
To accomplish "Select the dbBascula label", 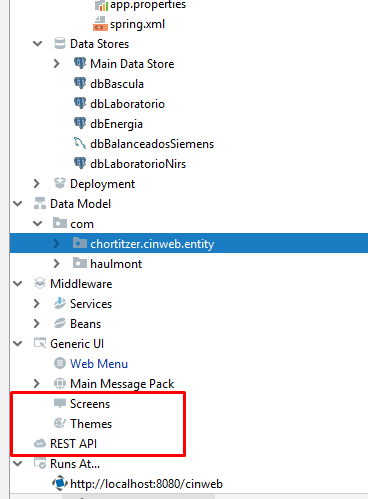I will 117,84.
